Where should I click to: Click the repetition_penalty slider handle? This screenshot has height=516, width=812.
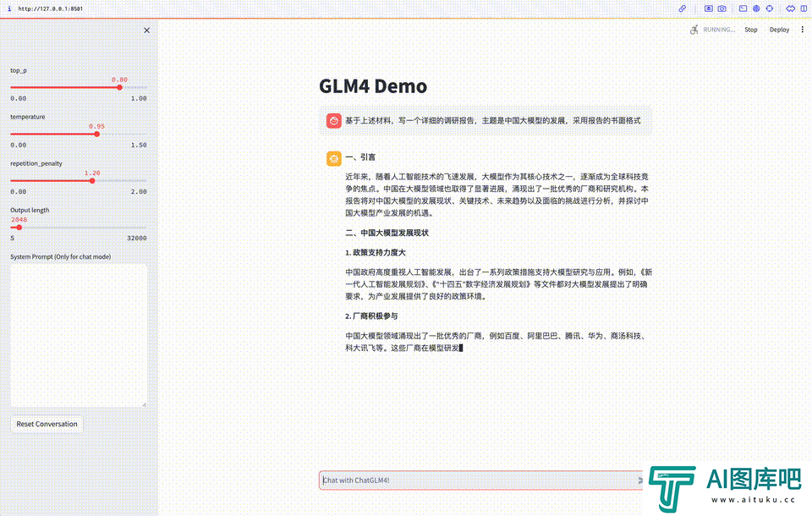coord(92,181)
